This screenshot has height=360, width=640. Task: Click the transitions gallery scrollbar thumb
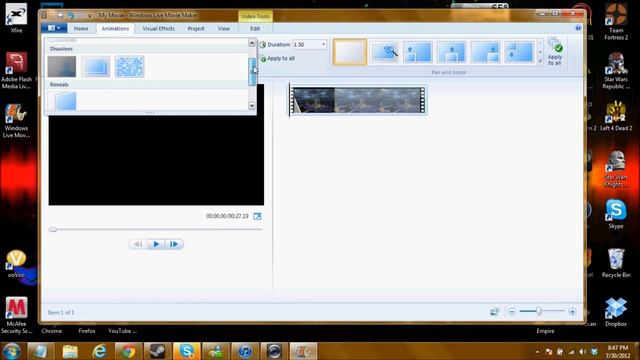(252, 71)
